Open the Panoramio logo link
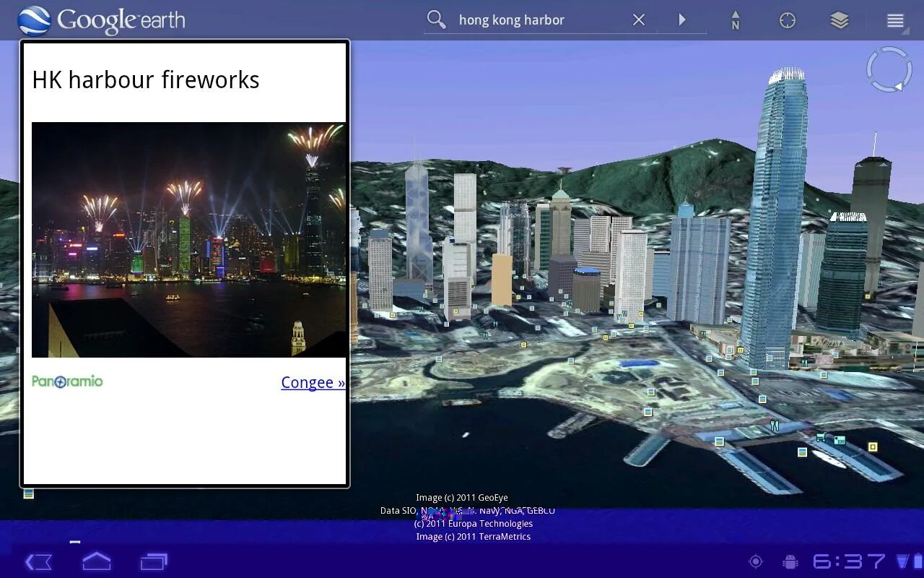Viewport: 924px width, 578px height. coord(67,381)
